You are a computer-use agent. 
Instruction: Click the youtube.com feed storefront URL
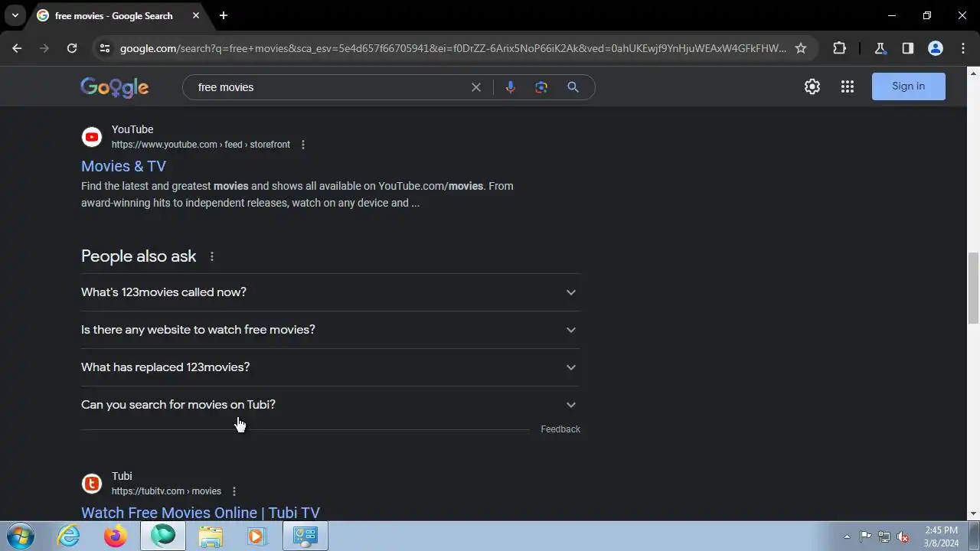pyautogui.click(x=201, y=145)
